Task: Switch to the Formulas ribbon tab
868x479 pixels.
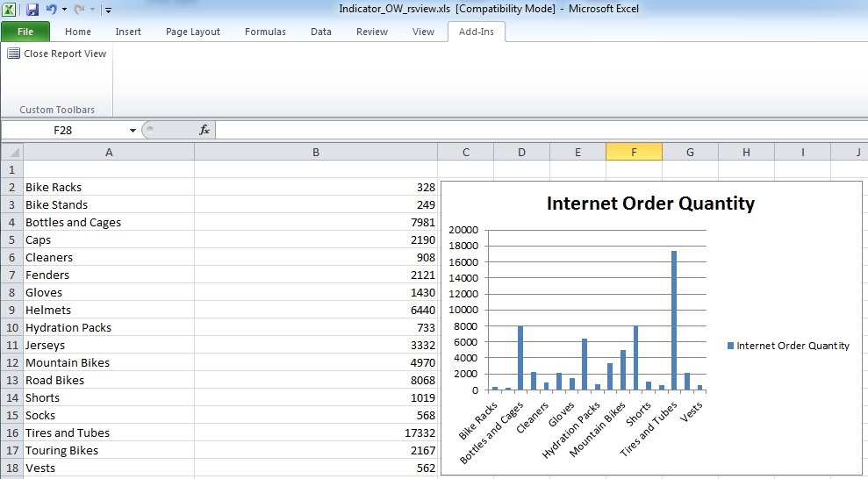Action: 265,32
